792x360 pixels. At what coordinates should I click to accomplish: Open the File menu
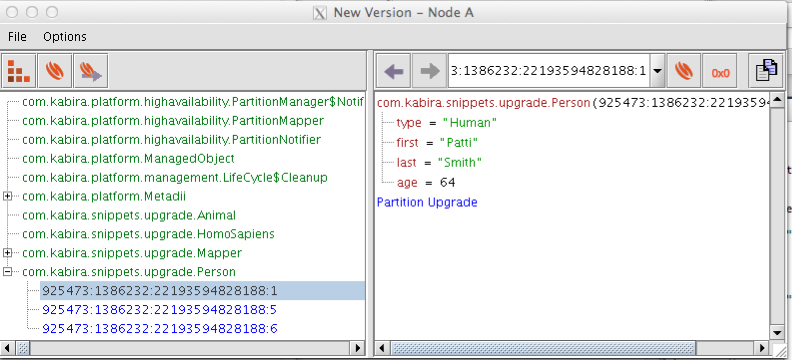pyautogui.click(x=17, y=37)
